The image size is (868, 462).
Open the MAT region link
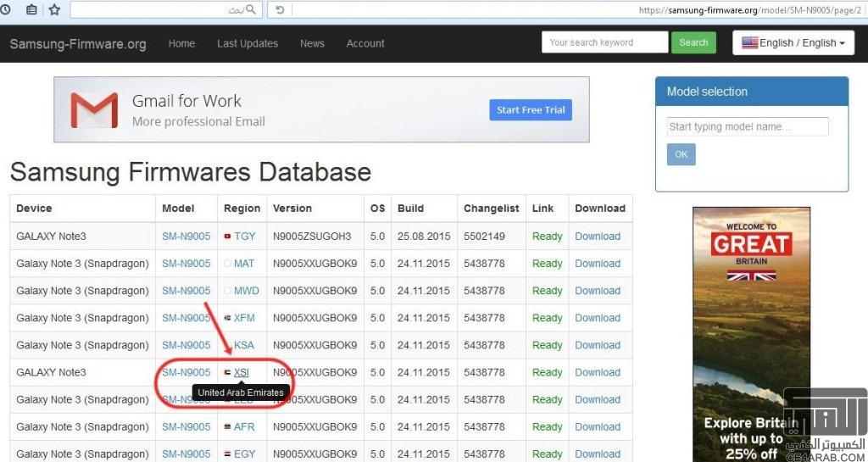[244, 264]
